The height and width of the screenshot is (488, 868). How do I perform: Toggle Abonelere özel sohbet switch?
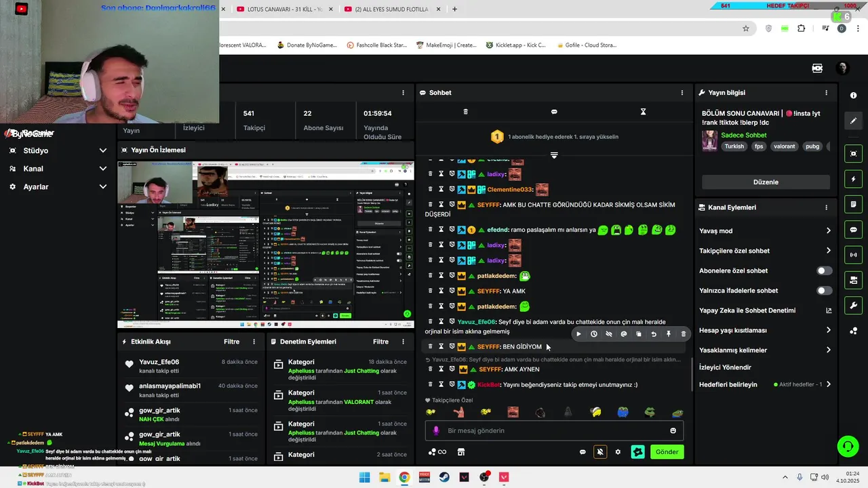(824, 270)
